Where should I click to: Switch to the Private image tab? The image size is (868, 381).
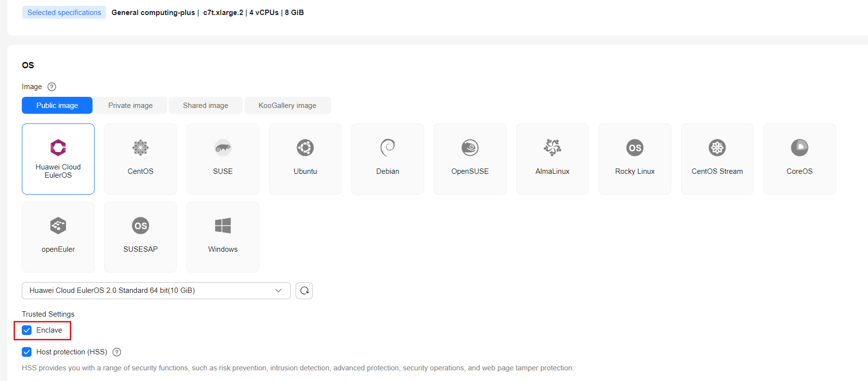coord(130,106)
